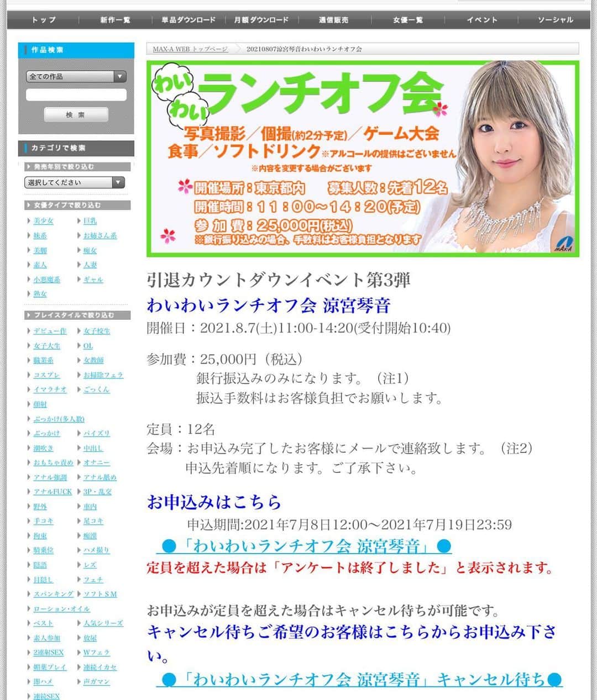Click the カテゴリで検索 panel header
The image size is (597, 700).
[x=76, y=148]
